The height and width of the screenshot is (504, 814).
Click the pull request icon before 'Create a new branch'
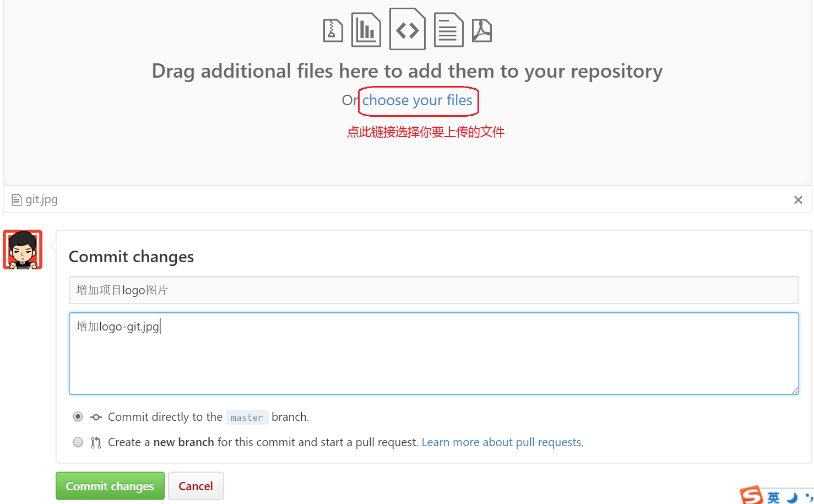96,442
